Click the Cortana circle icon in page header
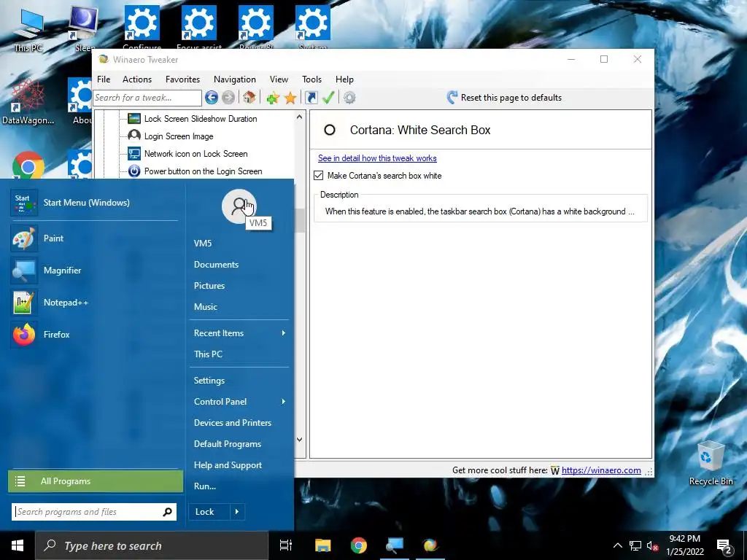Image resolution: width=747 pixels, height=560 pixels. [x=330, y=130]
